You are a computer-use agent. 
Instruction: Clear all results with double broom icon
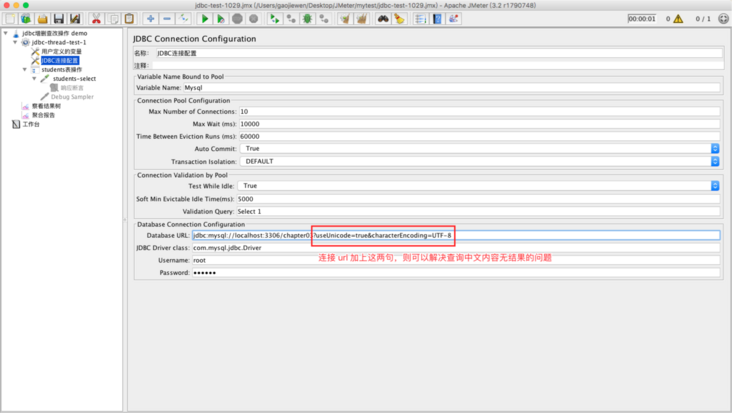(x=361, y=19)
